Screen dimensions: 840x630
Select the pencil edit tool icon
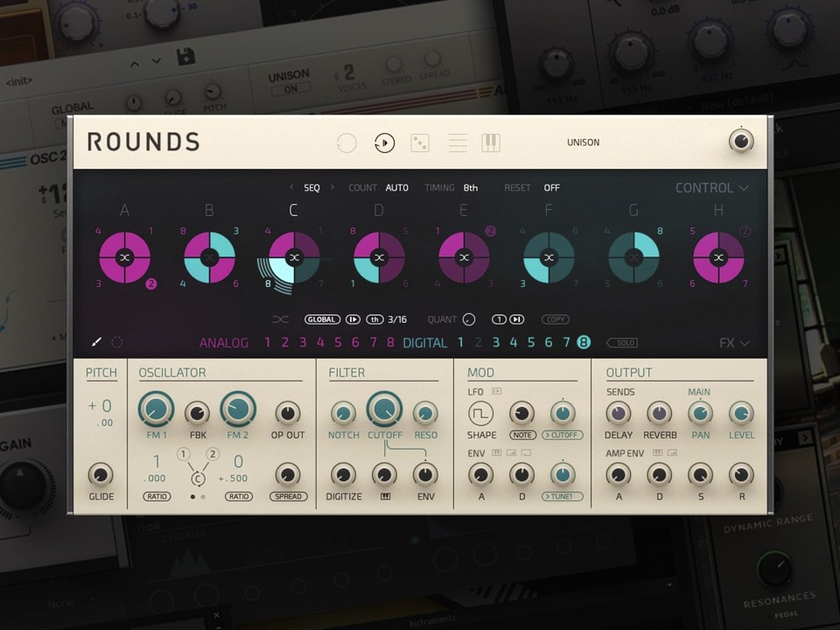(x=96, y=342)
